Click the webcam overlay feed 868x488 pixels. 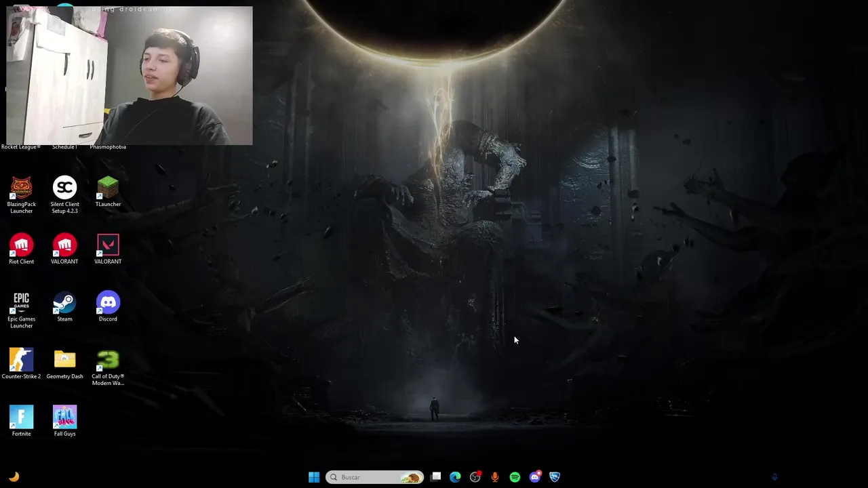tap(130, 75)
